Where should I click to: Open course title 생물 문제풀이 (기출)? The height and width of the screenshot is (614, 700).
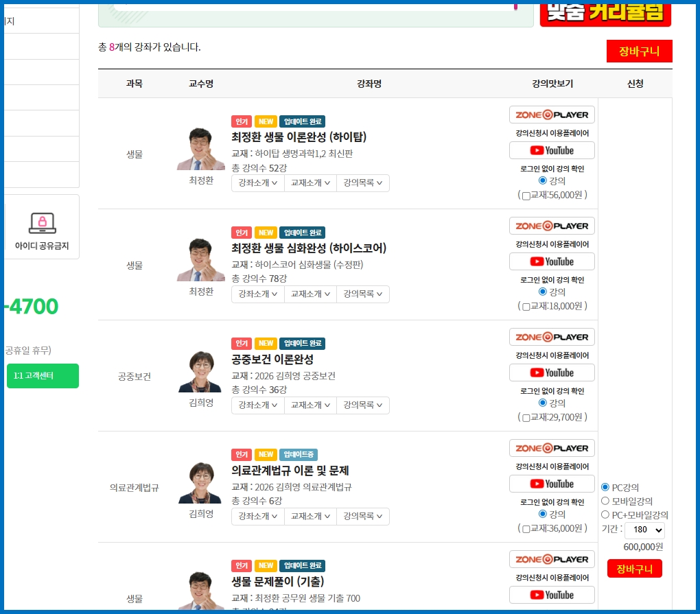(x=278, y=581)
